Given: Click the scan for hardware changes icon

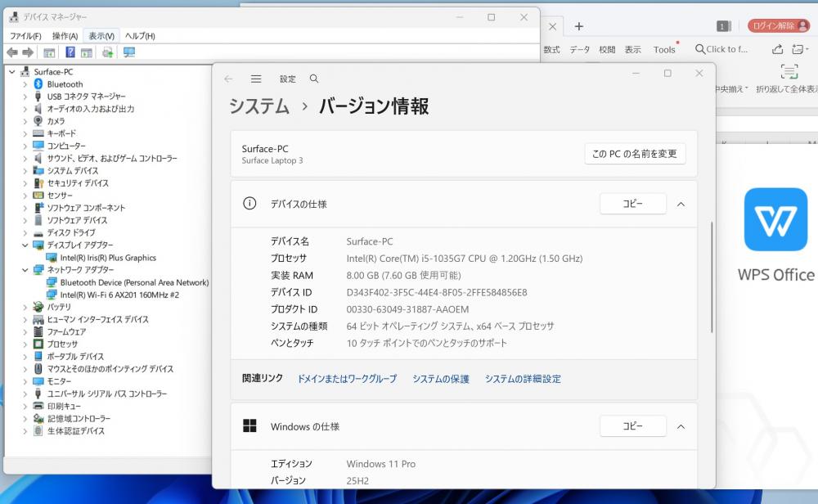Looking at the screenshot, I should [129, 52].
